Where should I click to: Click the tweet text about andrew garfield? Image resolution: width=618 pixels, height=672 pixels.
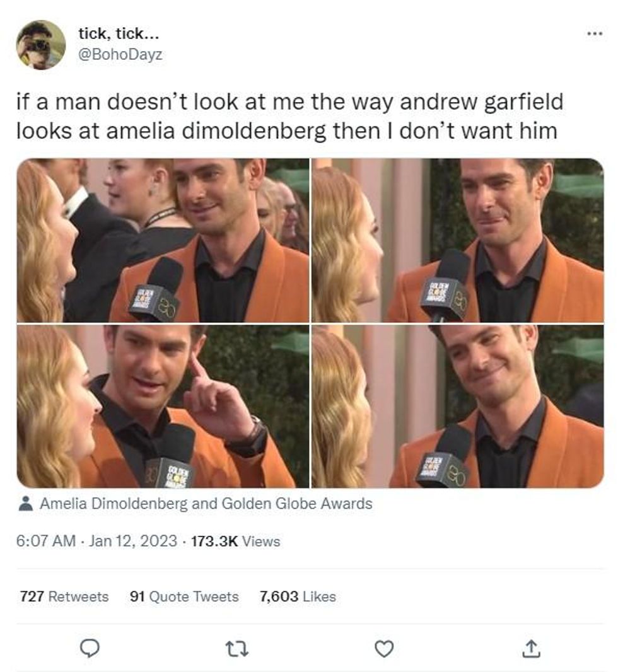[x=289, y=116]
